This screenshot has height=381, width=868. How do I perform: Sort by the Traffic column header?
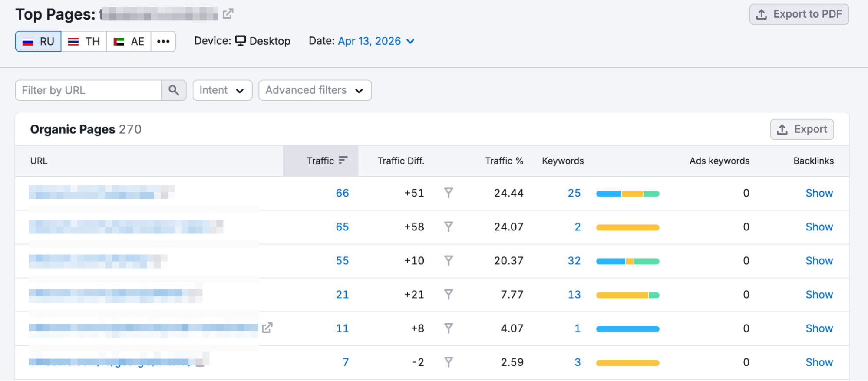coord(320,161)
